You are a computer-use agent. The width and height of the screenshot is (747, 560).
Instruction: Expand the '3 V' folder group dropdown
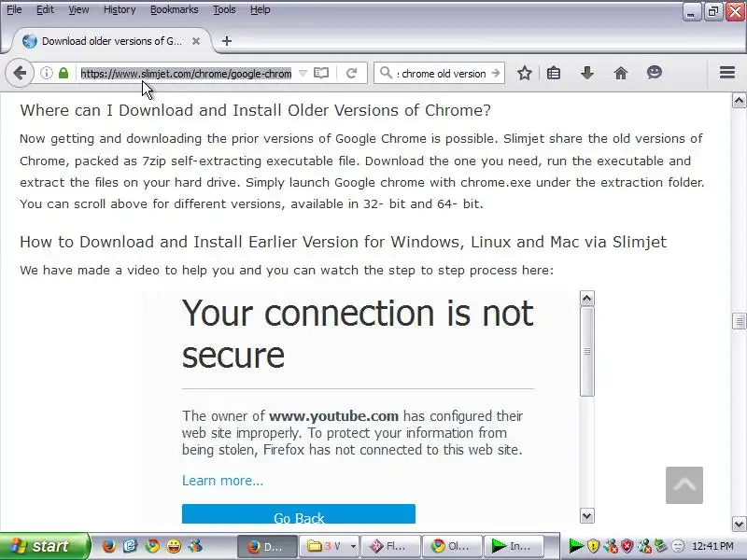click(353, 546)
